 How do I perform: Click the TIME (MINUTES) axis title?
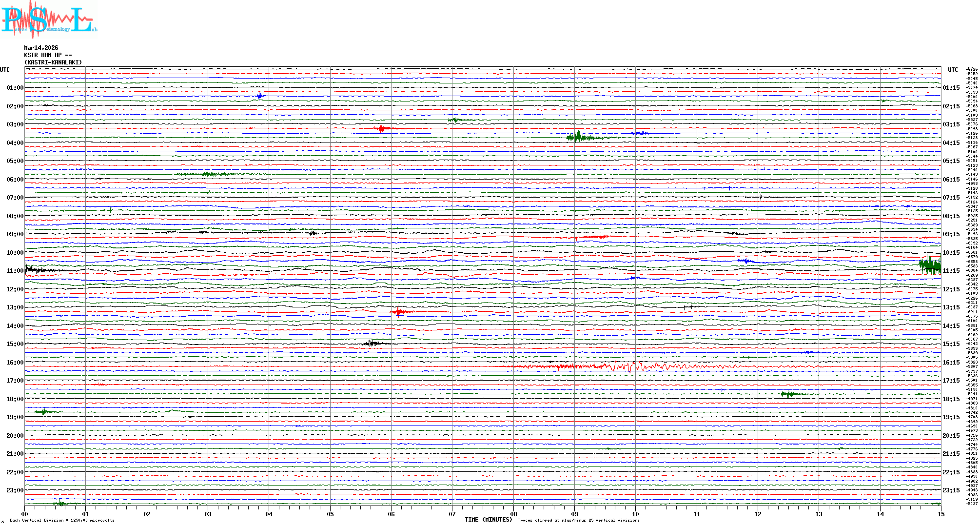click(488, 520)
